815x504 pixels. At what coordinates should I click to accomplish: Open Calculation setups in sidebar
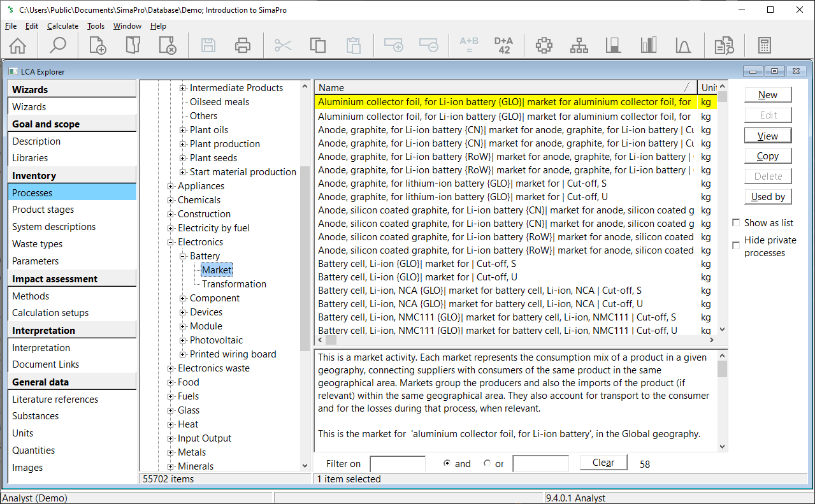point(50,313)
